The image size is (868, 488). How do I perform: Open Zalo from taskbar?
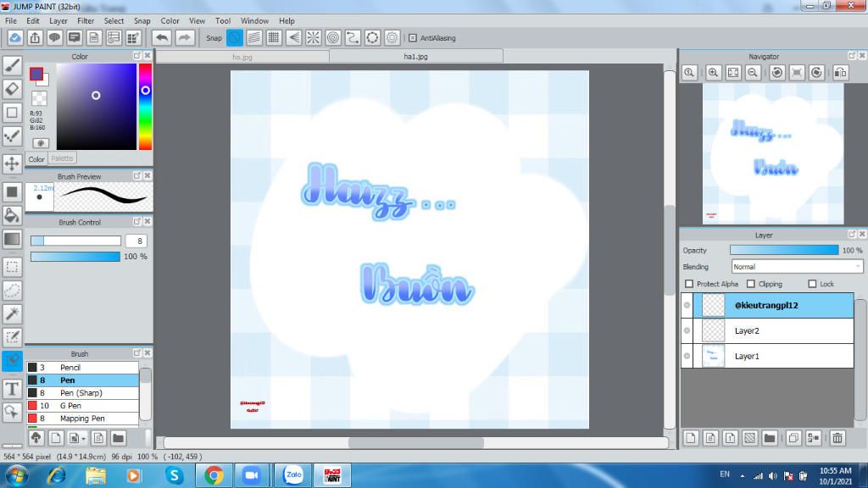click(x=293, y=475)
